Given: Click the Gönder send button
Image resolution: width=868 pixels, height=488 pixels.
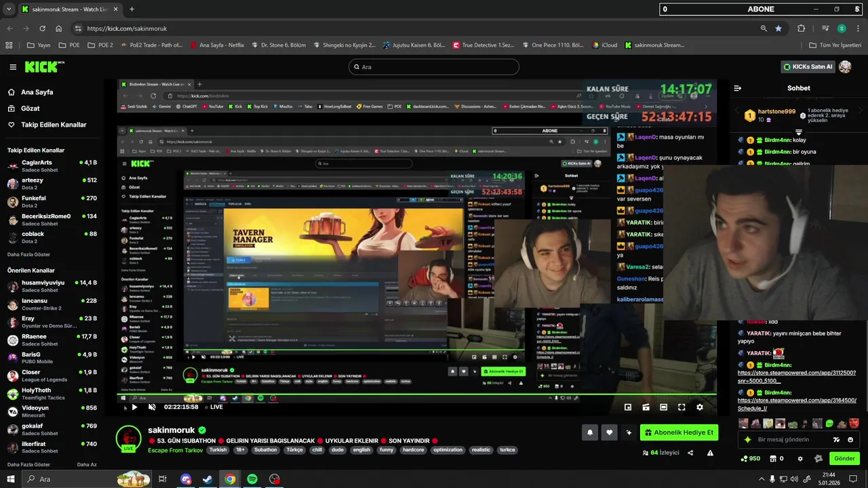Looking at the screenshot, I should (844, 459).
